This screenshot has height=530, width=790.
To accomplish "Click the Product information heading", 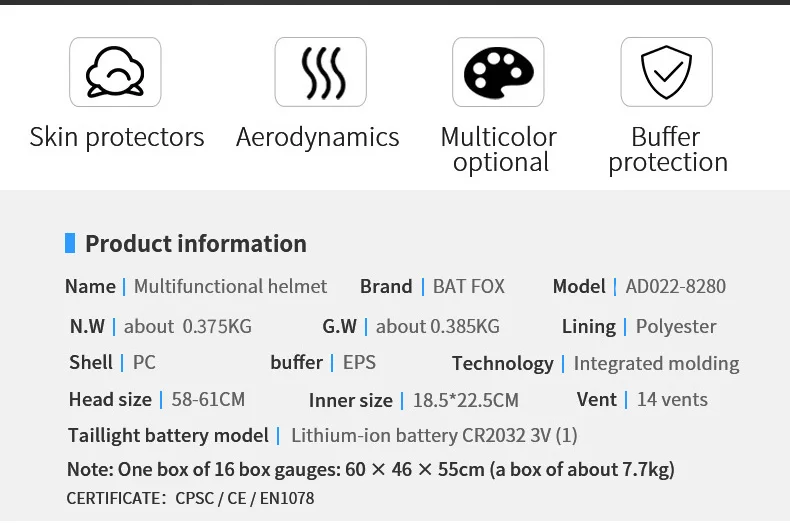I will coord(196,244).
